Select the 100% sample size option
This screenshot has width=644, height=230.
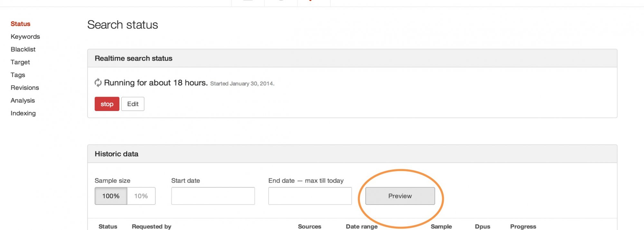point(111,196)
